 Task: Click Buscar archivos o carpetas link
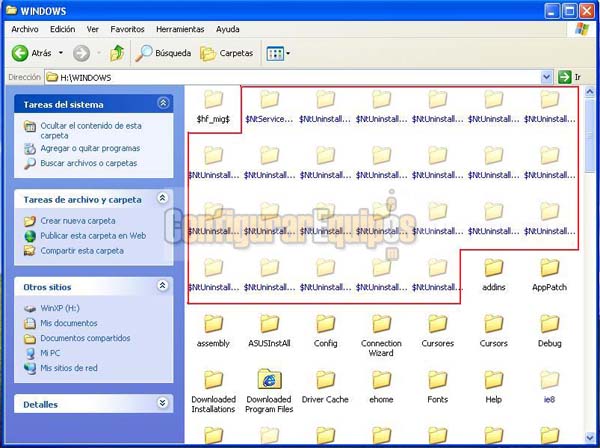(88, 163)
